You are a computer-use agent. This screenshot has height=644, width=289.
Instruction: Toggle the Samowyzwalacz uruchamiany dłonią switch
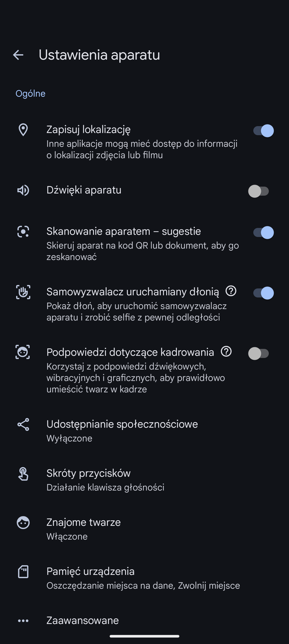[263, 293]
